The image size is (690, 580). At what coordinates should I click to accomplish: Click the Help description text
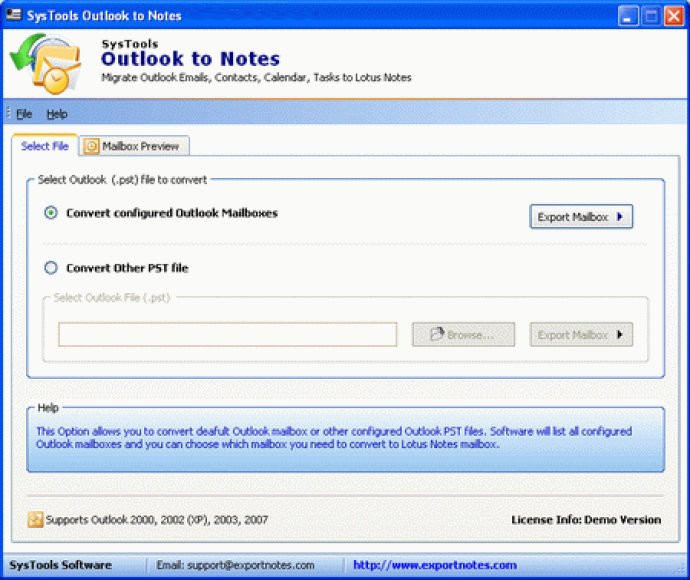tap(334, 437)
